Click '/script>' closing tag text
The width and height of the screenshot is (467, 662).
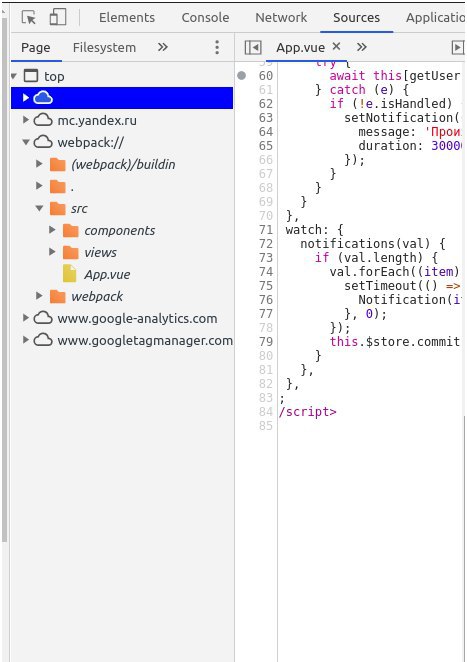[x=307, y=412]
